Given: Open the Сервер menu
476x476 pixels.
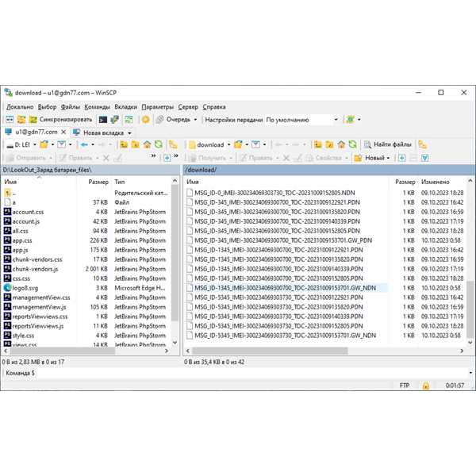Looking at the screenshot, I should [188, 107].
